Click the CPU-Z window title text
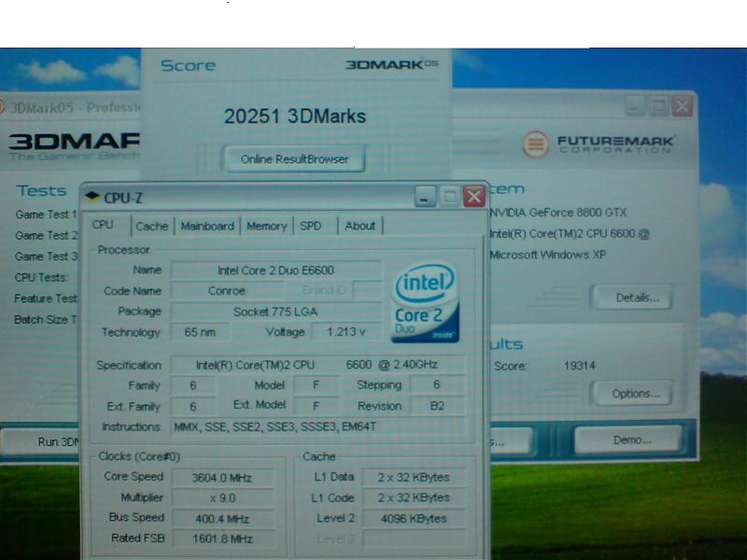The height and width of the screenshot is (560, 747). [x=123, y=198]
